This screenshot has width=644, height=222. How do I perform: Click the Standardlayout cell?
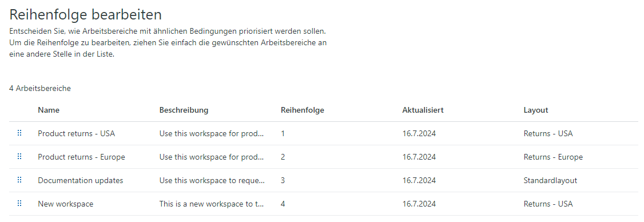coord(550,180)
